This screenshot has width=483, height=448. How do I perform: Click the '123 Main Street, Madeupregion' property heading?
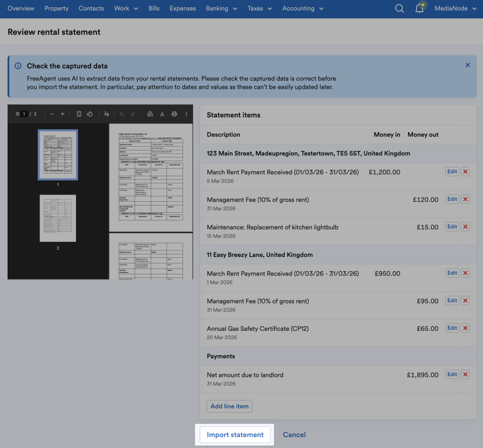[x=308, y=153]
